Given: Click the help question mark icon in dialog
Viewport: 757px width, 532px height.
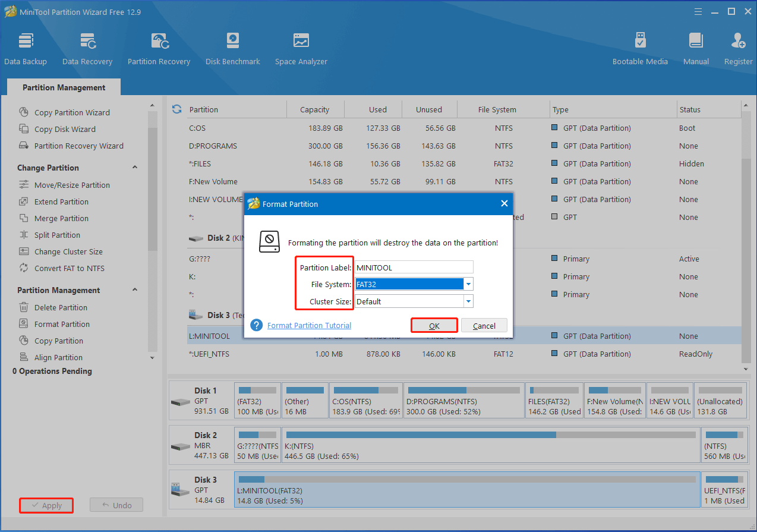Looking at the screenshot, I should 256,325.
